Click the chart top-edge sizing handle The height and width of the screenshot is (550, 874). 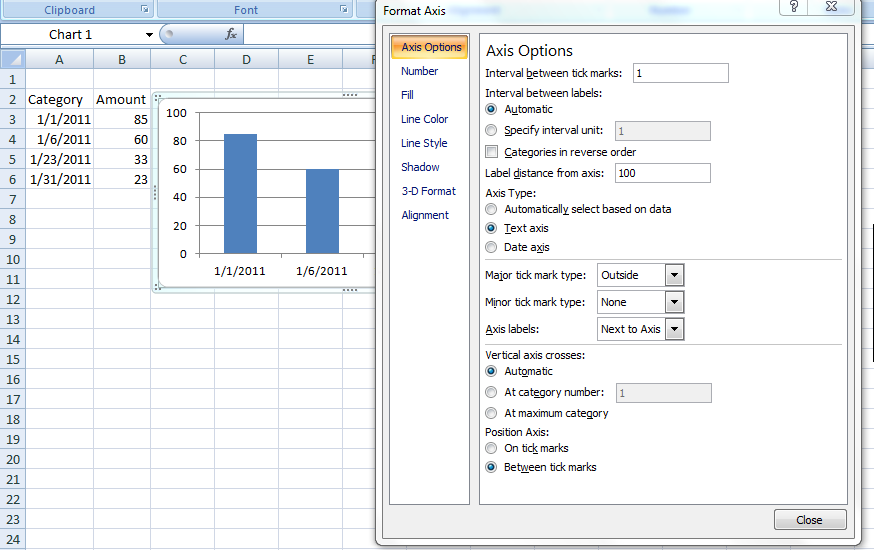coord(349,95)
